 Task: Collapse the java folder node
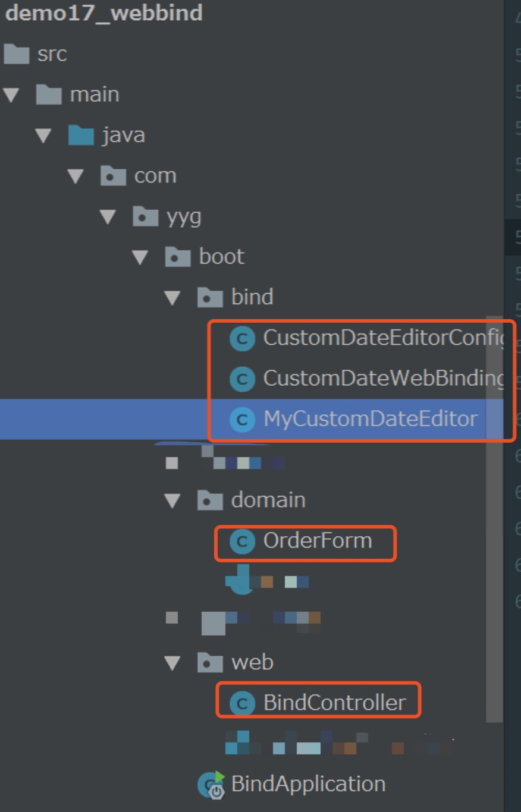point(42,134)
